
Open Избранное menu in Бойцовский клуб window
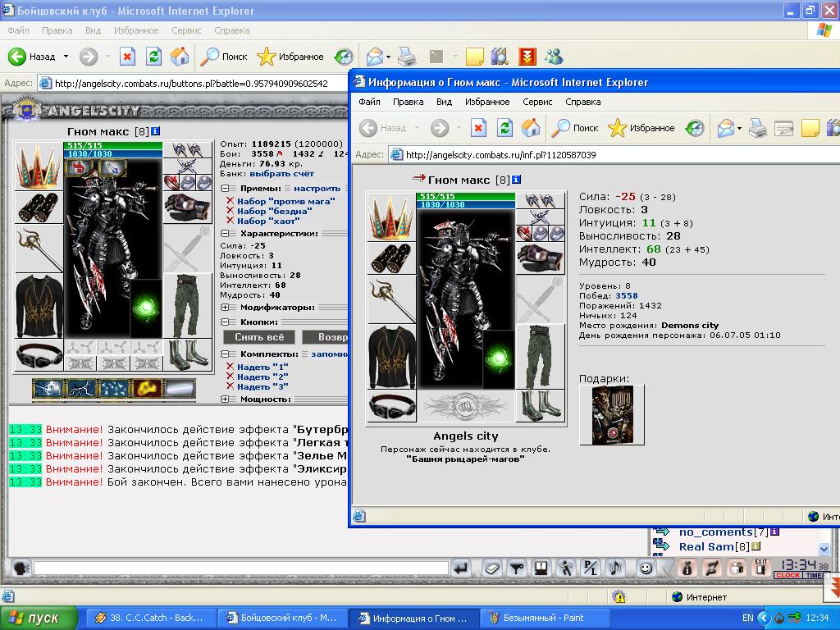(x=136, y=30)
